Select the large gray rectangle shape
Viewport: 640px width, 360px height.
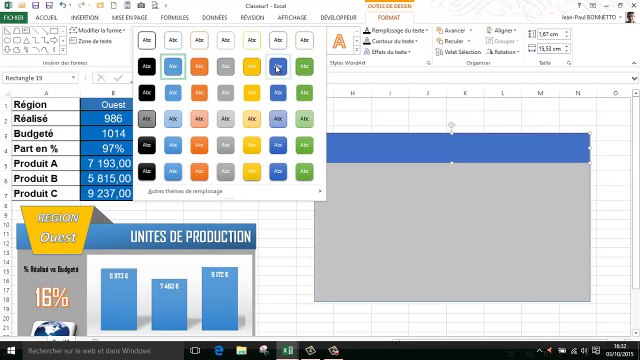click(452, 232)
